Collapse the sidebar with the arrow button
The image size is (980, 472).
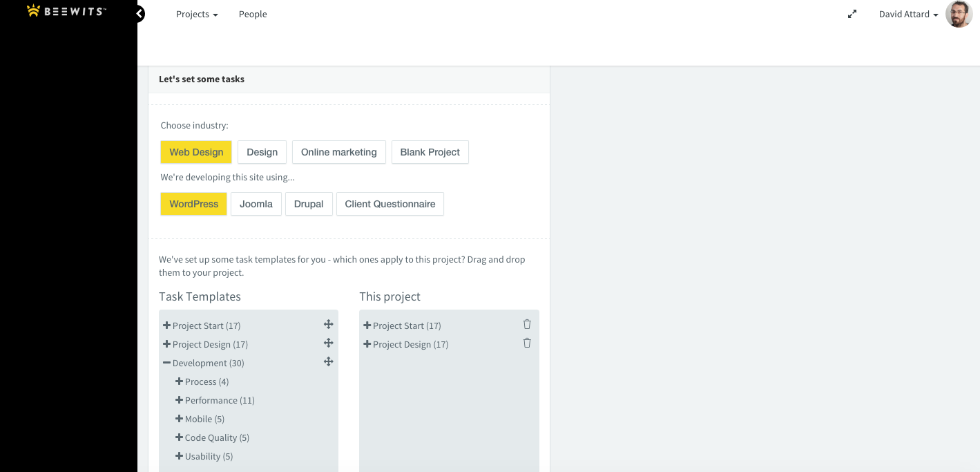(x=140, y=13)
